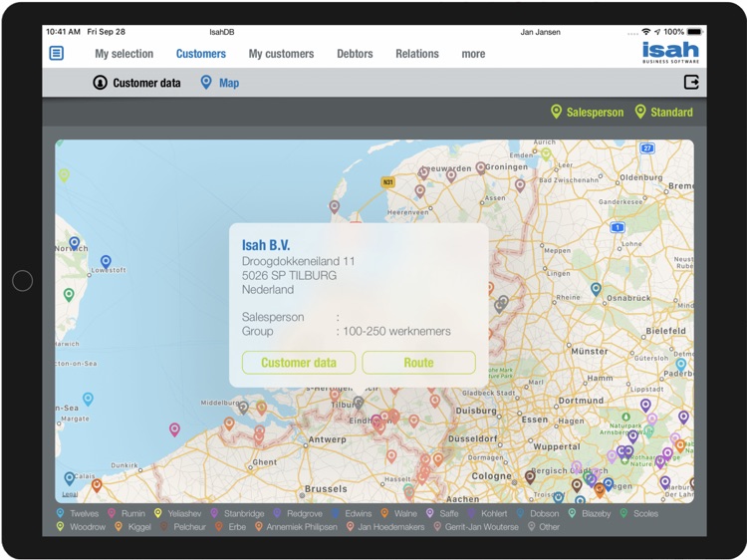Open the sidebar menu icon
747x560 pixels.
(57, 53)
